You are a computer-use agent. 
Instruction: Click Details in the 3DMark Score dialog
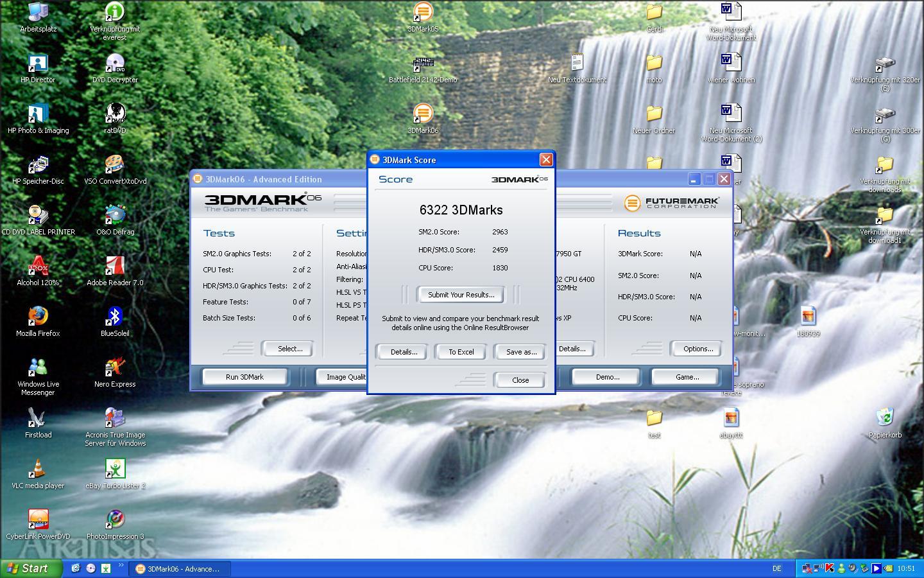[404, 352]
